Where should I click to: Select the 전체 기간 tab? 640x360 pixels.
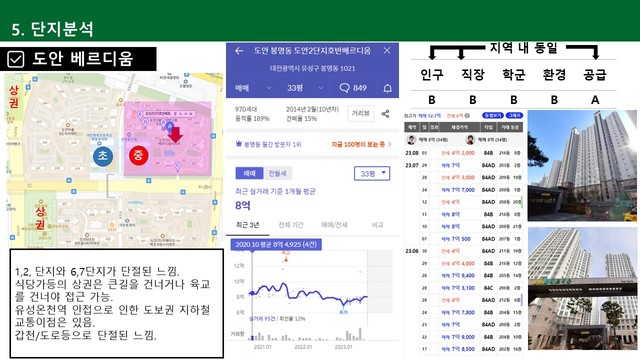(x=291, y=225)
